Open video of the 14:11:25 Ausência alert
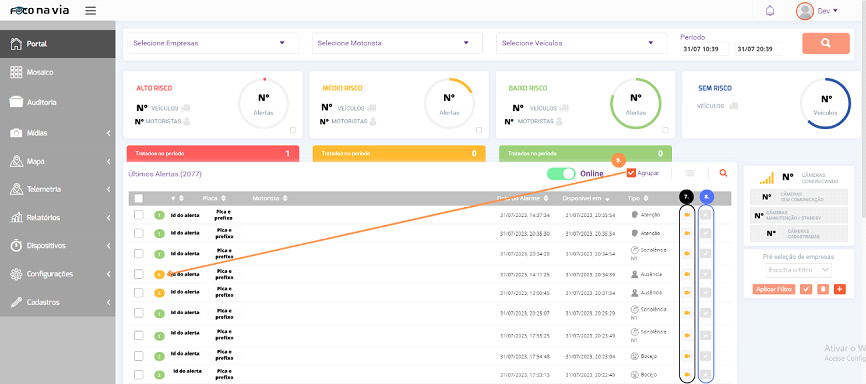This screenshot has height=384, width=866. 687,274
